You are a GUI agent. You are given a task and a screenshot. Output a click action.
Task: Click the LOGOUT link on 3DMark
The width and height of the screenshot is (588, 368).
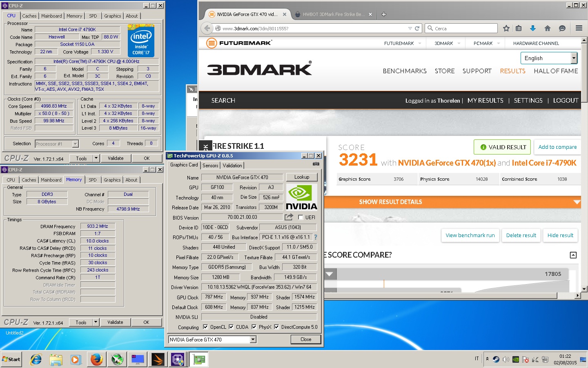coord(566,100)
